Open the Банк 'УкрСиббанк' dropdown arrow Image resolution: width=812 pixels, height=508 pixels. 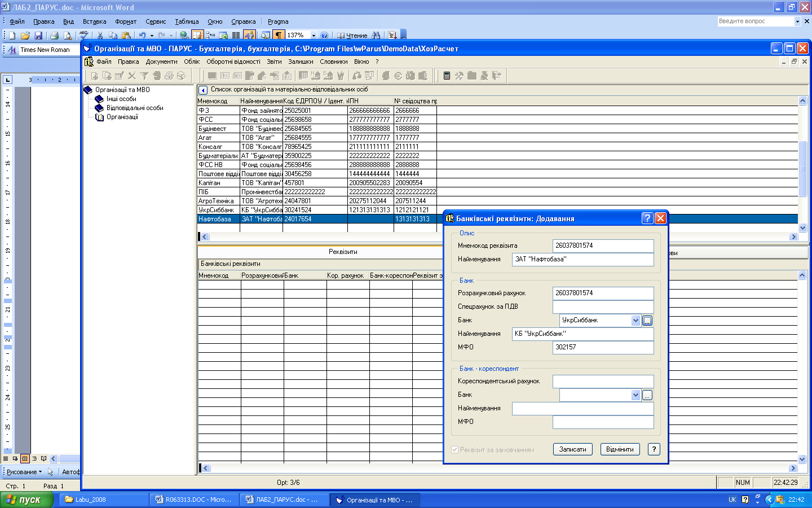[x=636, y=320]
